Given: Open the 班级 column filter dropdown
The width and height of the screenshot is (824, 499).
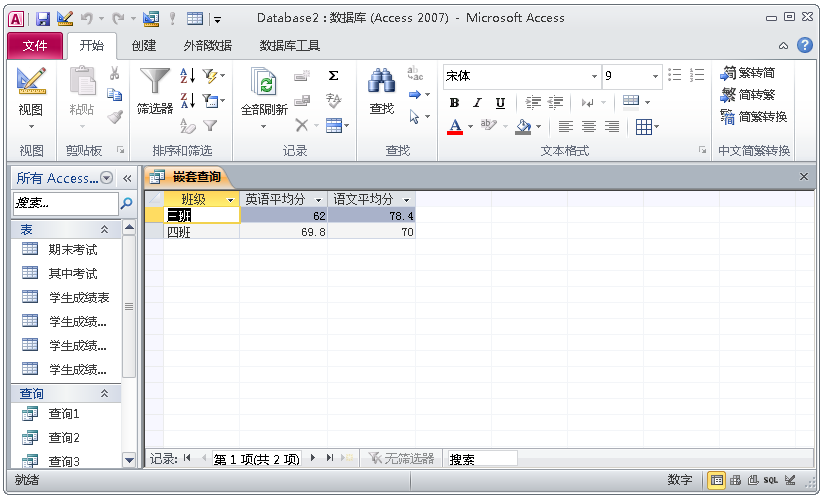Looking at the screenshot, I should point(230,200).
